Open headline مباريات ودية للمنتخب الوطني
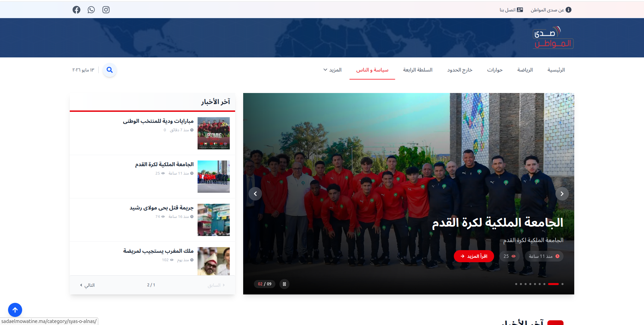 158,121
